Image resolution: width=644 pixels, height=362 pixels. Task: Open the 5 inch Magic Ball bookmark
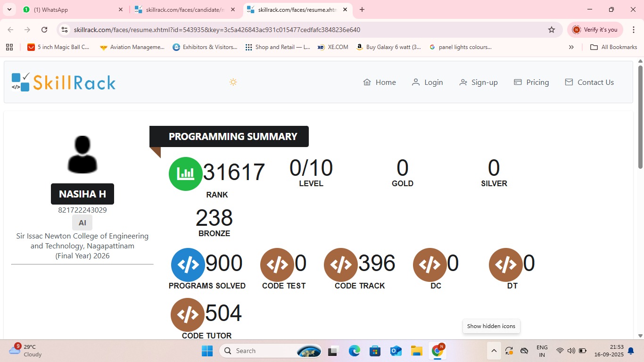(58, 47)
